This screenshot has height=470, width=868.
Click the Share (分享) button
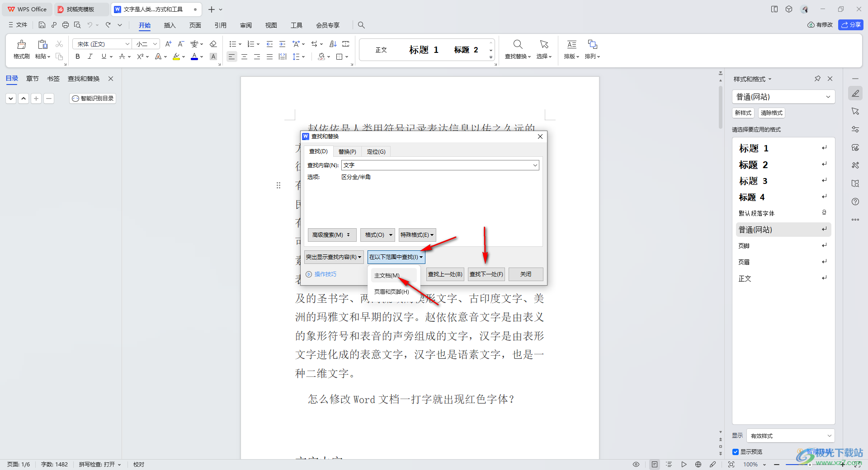click(x=851, y=25)
